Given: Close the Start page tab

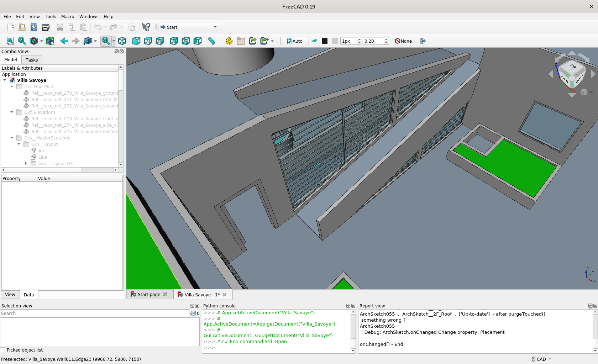Looking at the screenshot, I should [x=165, y=294].
